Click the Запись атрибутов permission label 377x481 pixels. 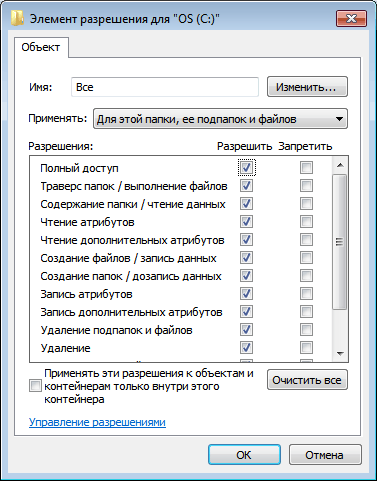[87, 294]
